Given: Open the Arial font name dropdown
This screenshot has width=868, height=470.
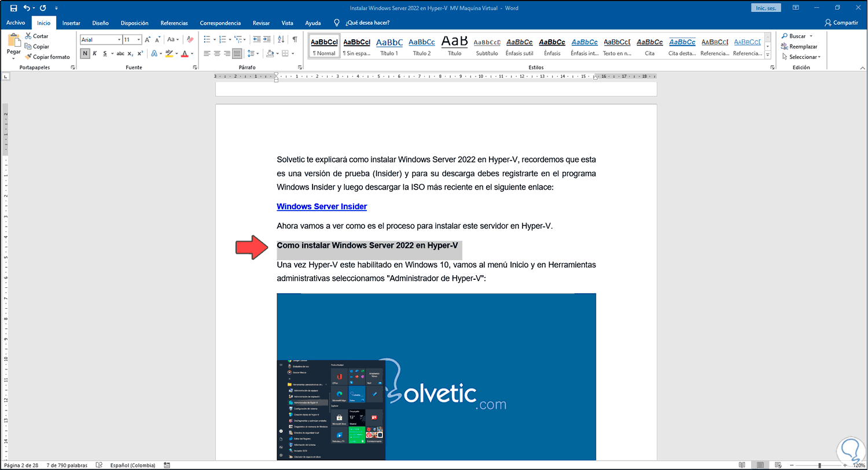Looking at the screenshot, I should [x=119, y=39].
